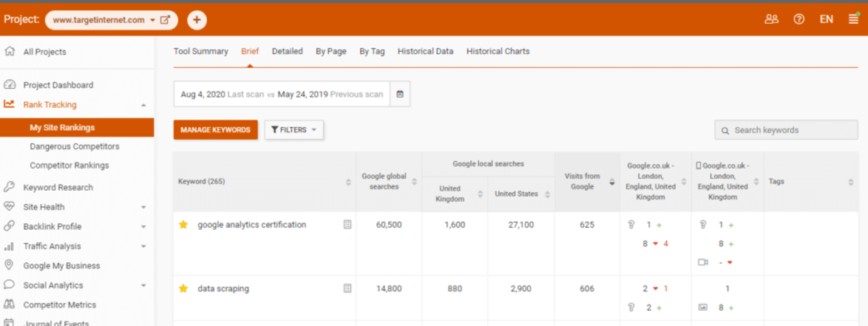Open the By Tag tab
Viewport: 868px width, 326px height.
[x=372, y=51]
